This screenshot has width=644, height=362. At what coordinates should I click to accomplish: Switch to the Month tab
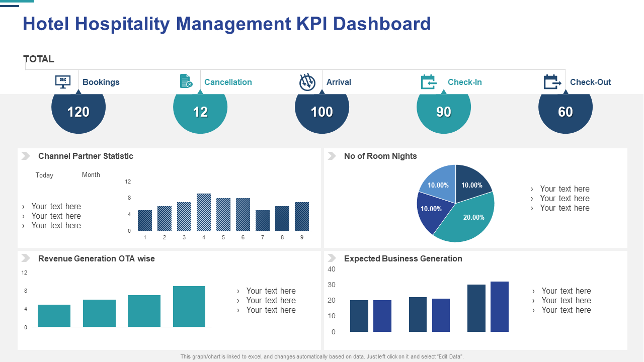click(x=91, y=174)
